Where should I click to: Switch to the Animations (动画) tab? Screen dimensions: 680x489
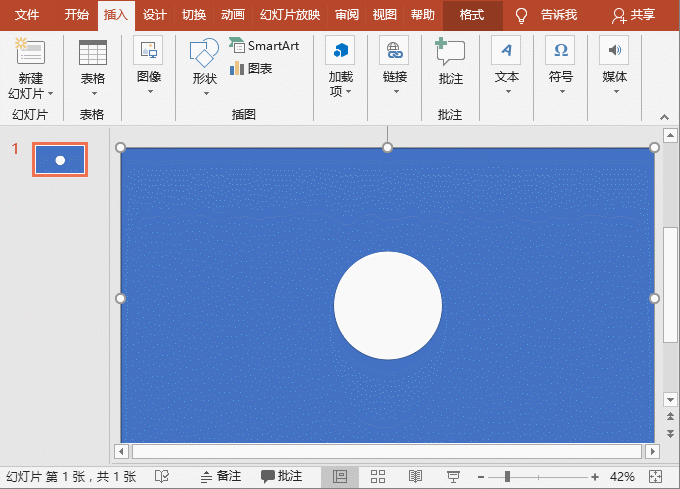(232, 15)
